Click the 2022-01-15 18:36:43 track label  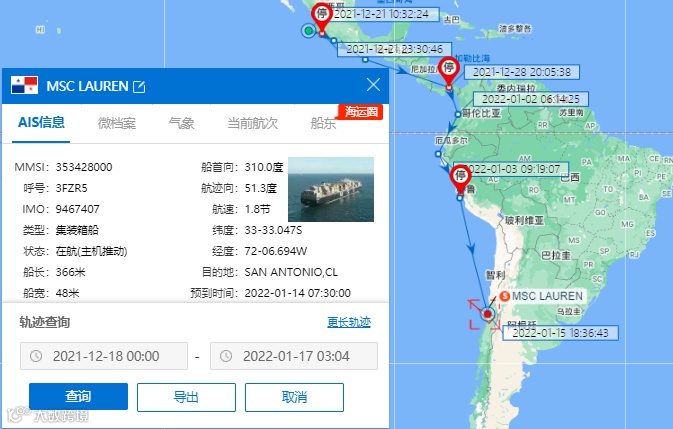[x=560, y=333]
